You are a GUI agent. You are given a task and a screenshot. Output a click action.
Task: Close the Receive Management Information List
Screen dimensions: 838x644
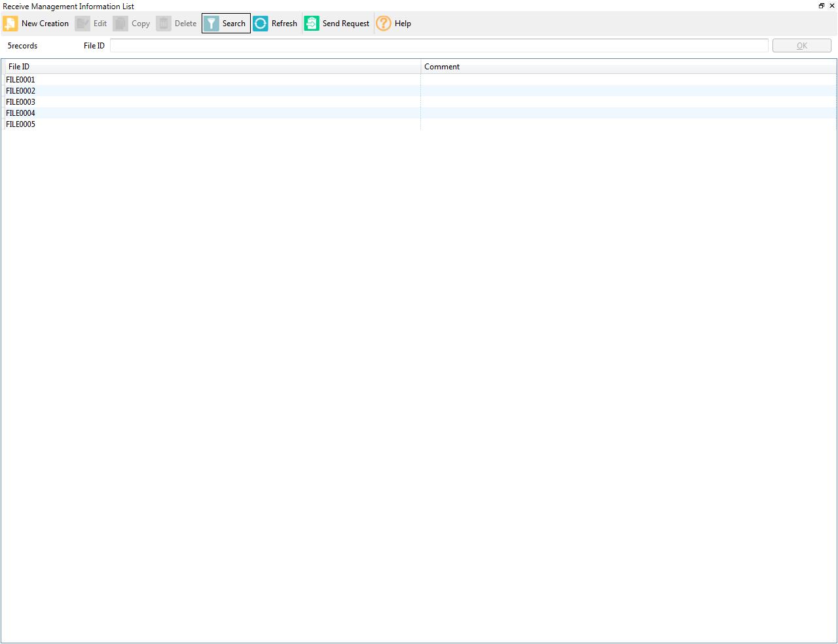coord(832,6)
